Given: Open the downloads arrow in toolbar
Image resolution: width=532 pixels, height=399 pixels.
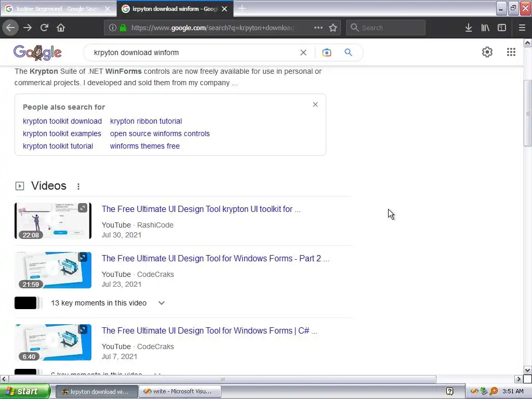Looking at the screenshot, I should [x=469, y=28].
